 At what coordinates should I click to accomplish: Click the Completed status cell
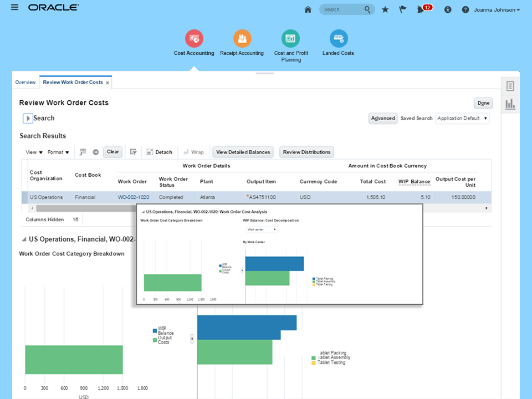pyautogui.click(x=171, y=197)
